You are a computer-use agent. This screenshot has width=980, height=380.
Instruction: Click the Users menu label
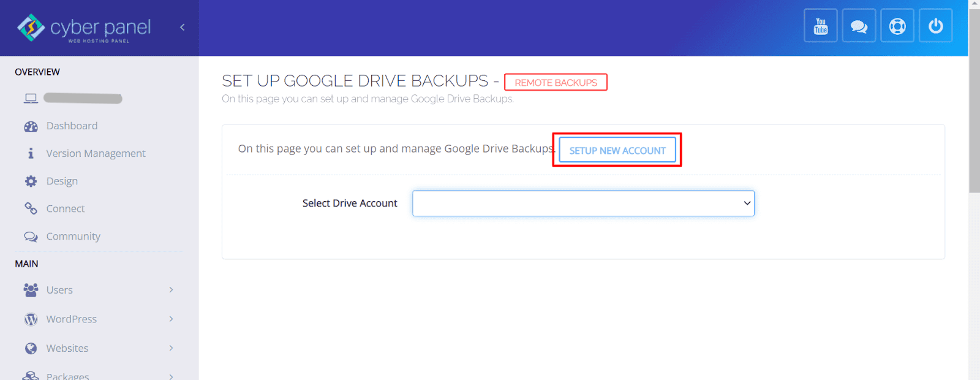(x=59, y=290)
